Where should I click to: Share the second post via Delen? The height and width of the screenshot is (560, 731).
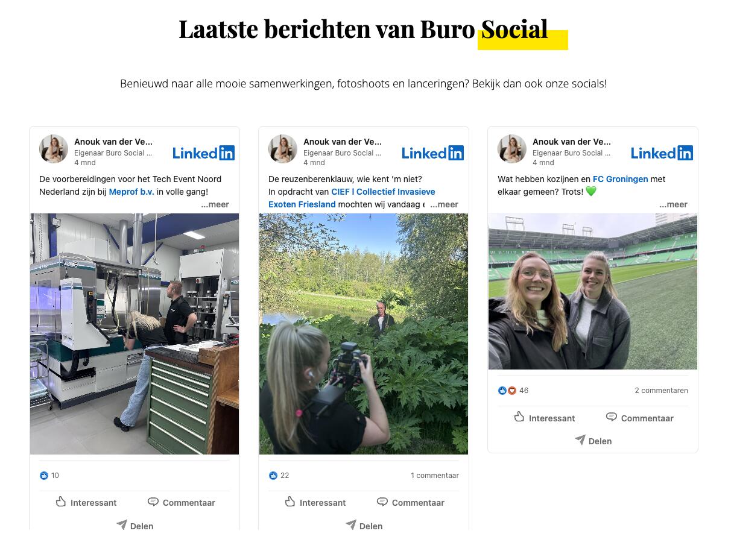click(364, 526)
